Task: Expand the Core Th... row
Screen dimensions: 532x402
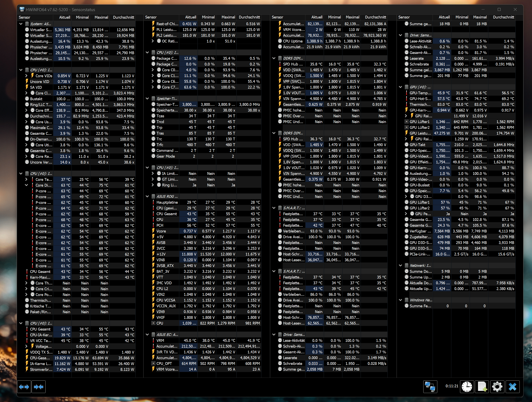Action: (26, 283)
